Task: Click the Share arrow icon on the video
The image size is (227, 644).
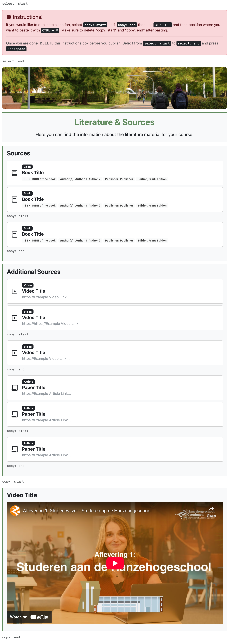Action: click(211, 508)
